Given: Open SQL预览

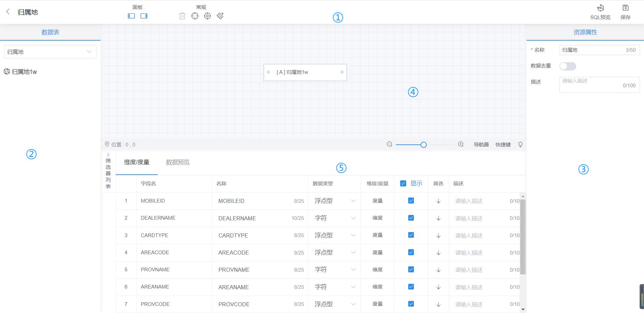Looking at the screenshot, I should pos(600,12).
